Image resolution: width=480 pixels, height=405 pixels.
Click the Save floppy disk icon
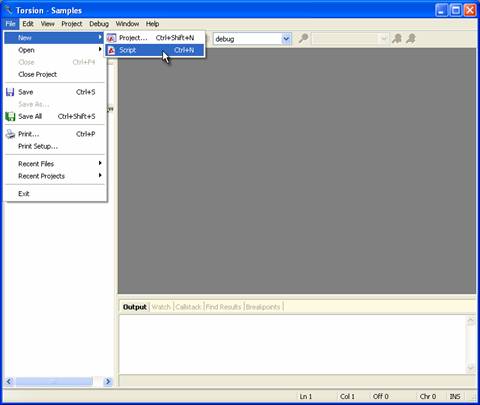coord(10,92)
